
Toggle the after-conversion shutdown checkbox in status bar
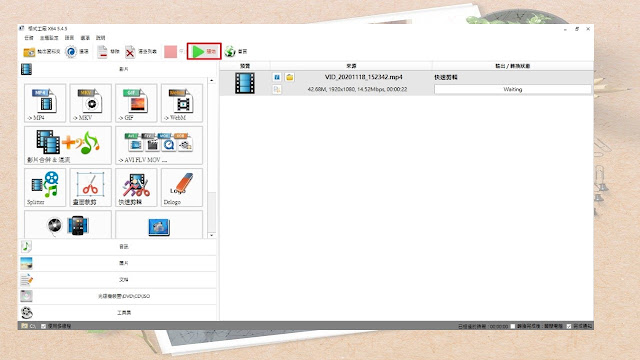pos(513,326)
